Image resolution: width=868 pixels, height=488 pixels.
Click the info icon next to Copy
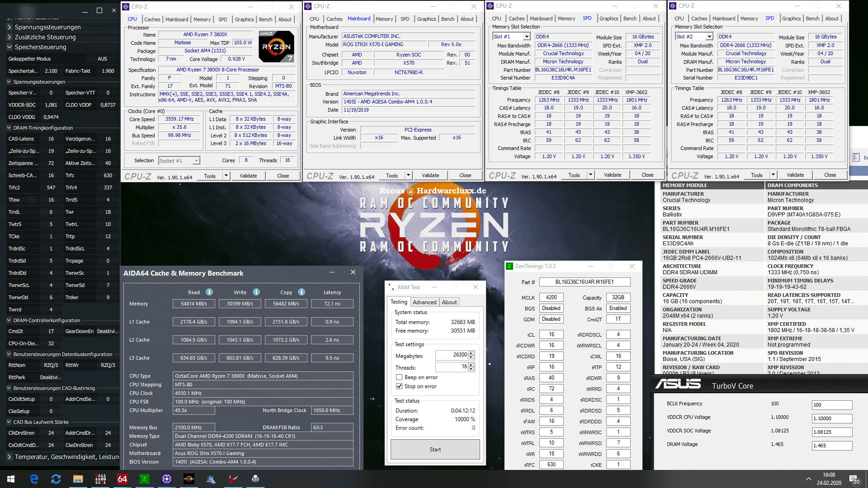(302, 292)
